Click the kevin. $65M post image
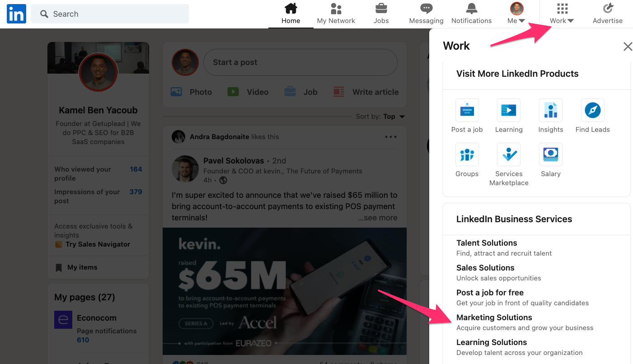This screenshot has height=364, width=633. 285,291
